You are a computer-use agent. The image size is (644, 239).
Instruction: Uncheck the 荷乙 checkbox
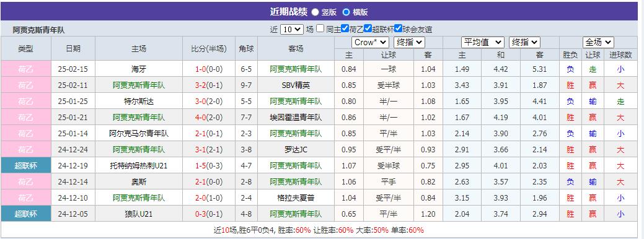point(345,28)
